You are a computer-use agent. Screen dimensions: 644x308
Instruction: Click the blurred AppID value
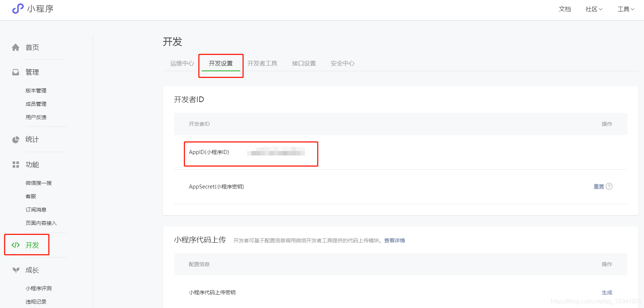point(276,152)
